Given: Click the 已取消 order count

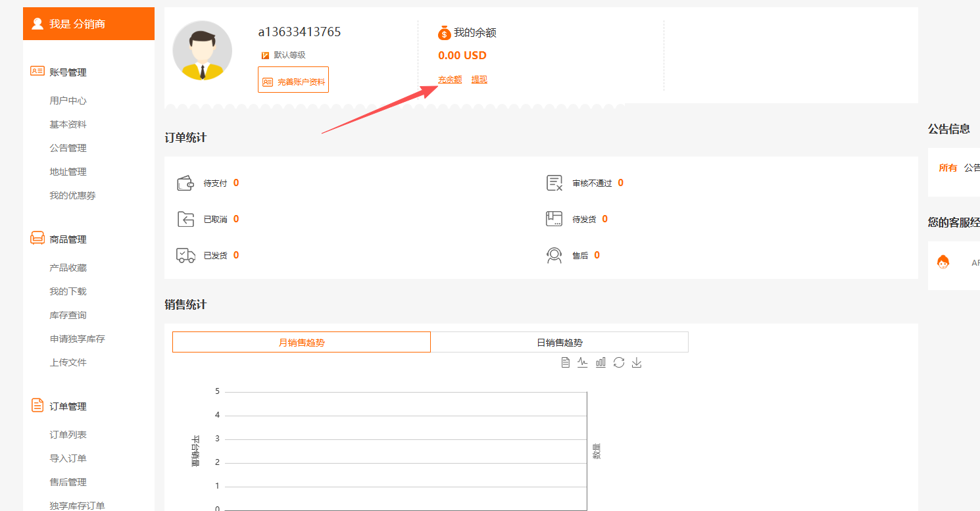Looking at the screenshot, I should (236, 219).
